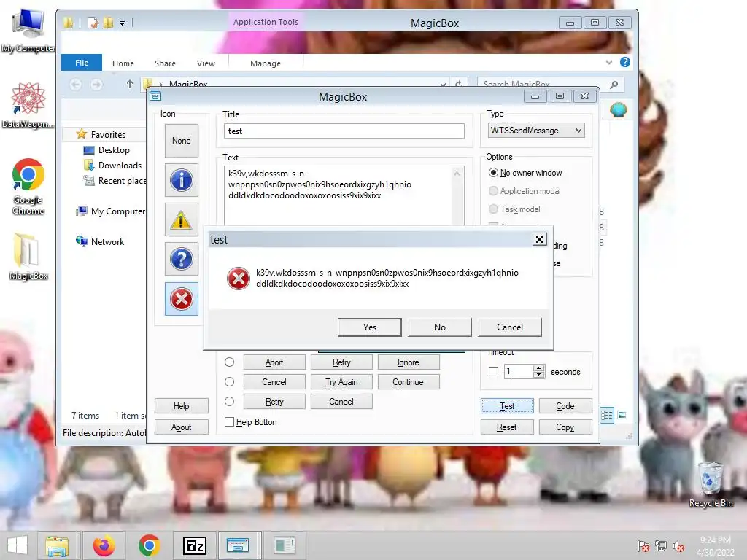Select the None icon option
747x560 pixels.
(x=182, y=141)
